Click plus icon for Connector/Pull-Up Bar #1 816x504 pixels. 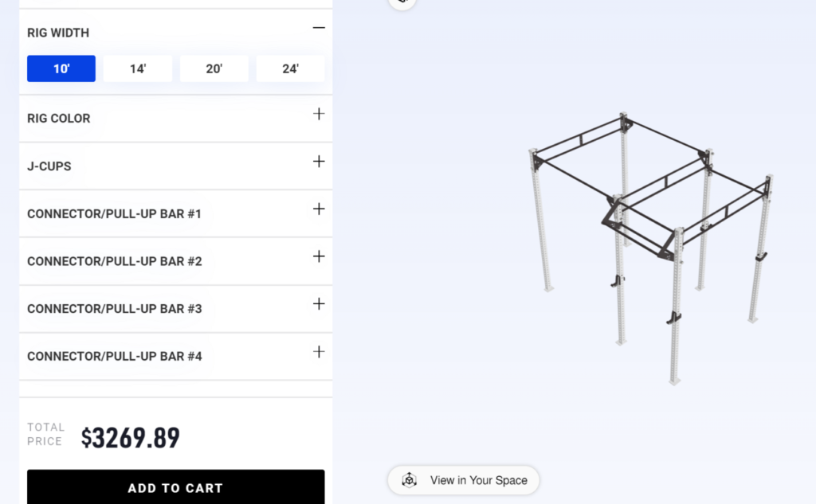tap(319, 209)
